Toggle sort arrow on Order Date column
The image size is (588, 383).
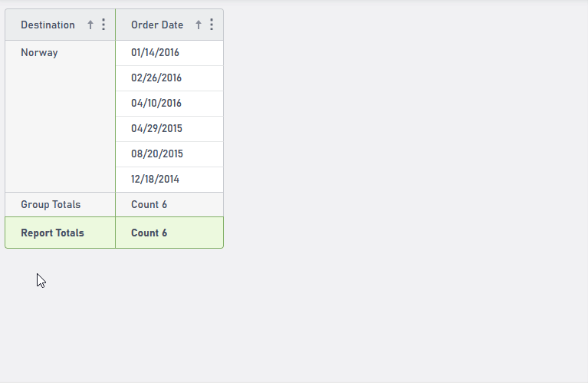click(x=199, y=25)
